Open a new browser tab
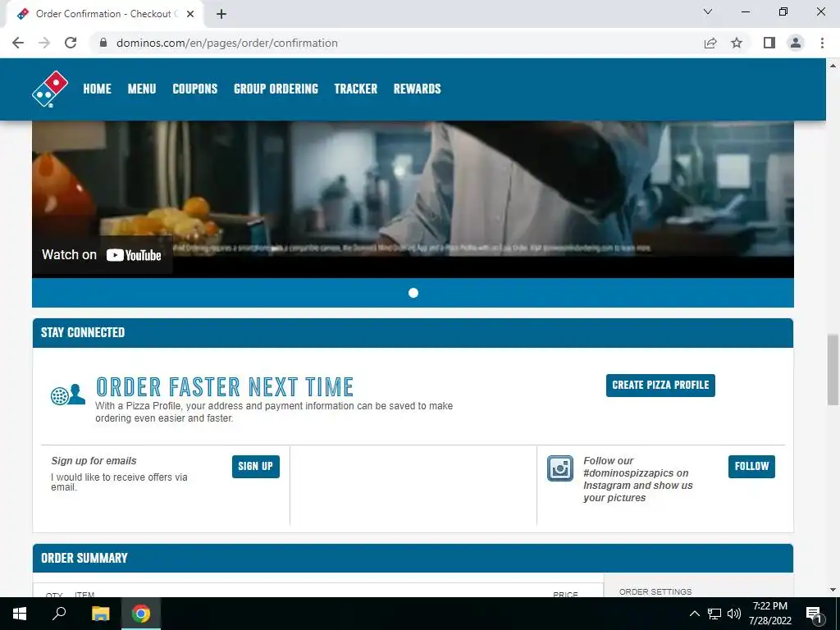The image size is (840, 630). coord(221,14)
